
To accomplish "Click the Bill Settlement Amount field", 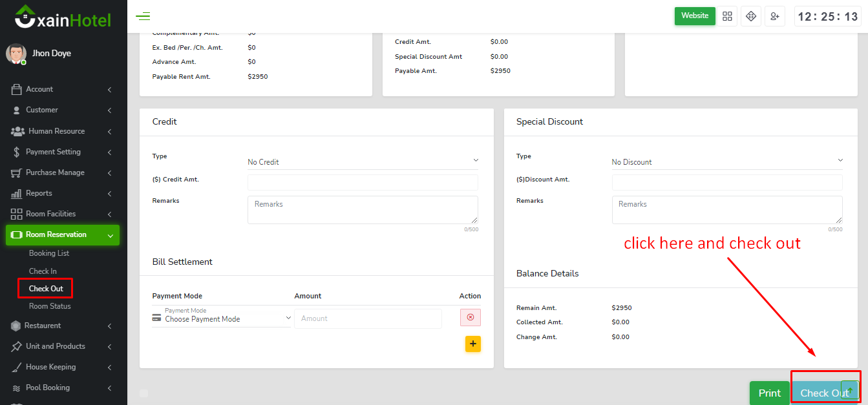I will [368, 318].
